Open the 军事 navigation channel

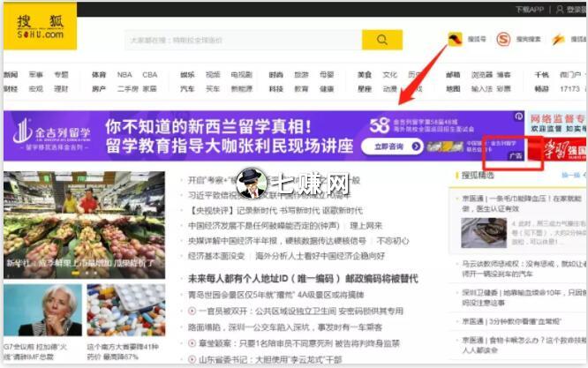pos(36,75)
